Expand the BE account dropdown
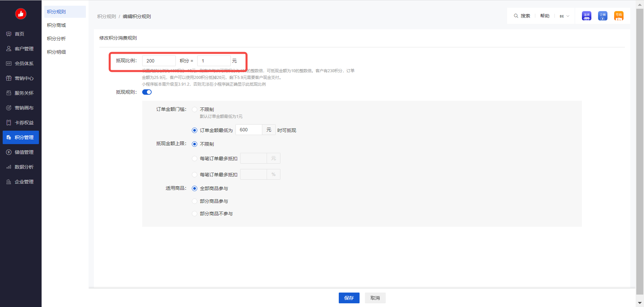The image size is (644, 307). point(564,16)
